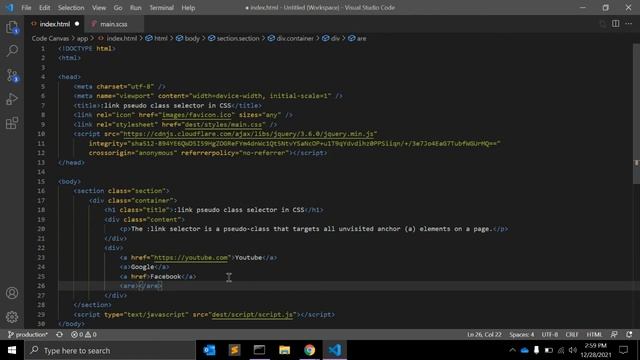Click the Synchronize Changes status icon
The width and height of the screenshot is (640, 360).
point(60,334)
